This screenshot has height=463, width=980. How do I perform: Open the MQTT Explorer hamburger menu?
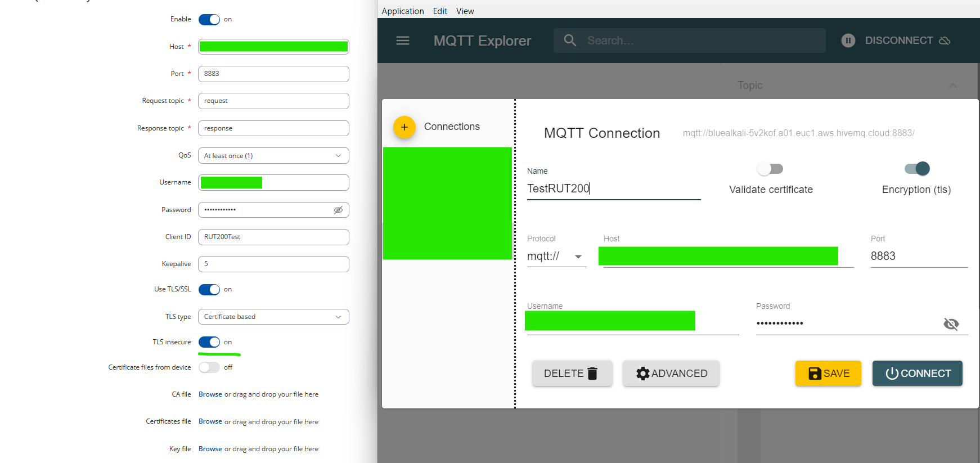[x=403, y=41]
